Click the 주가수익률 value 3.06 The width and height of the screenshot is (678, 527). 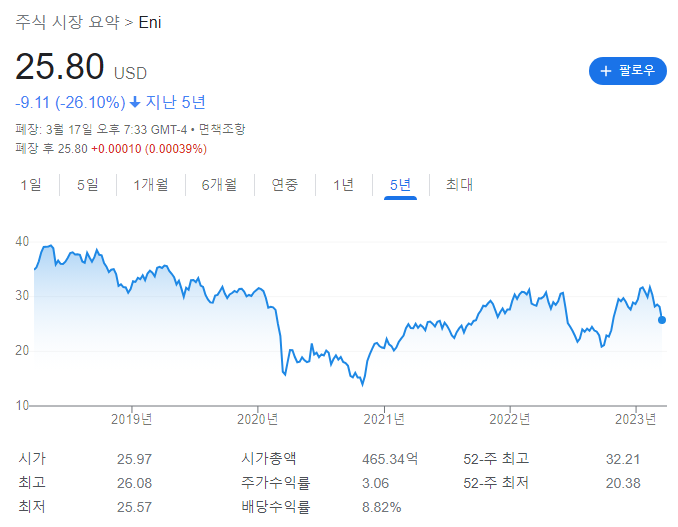pos(375,483)
